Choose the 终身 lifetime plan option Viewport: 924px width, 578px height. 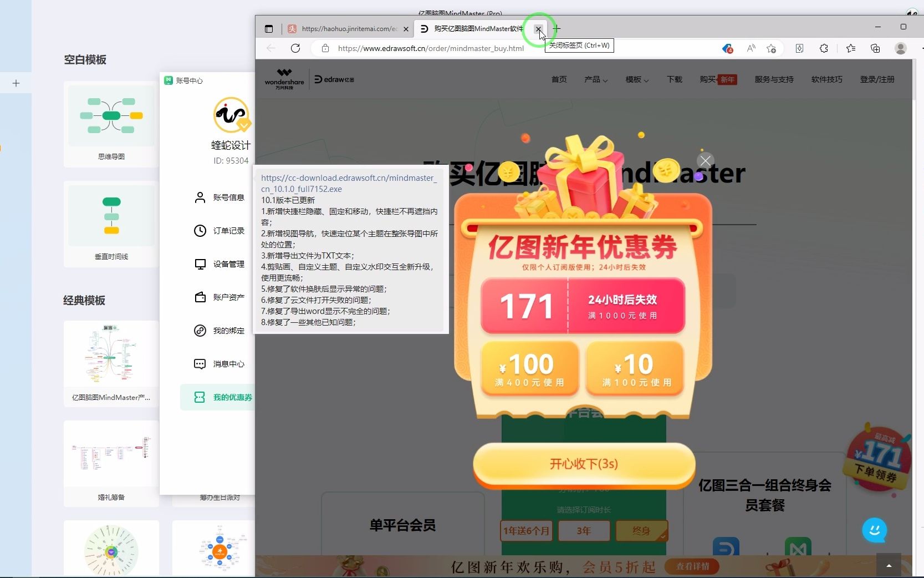click(640, 531)
